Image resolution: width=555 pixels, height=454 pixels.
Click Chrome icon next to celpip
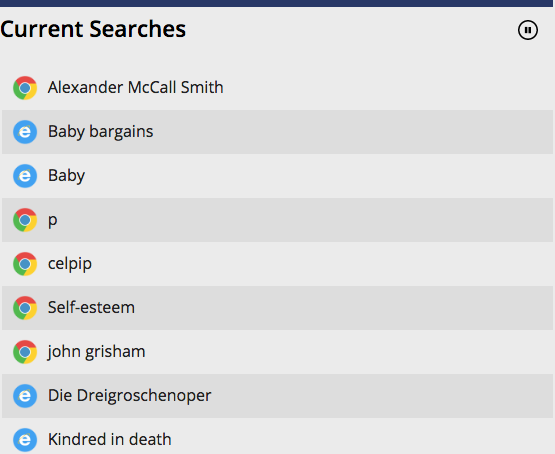point(25,264)
